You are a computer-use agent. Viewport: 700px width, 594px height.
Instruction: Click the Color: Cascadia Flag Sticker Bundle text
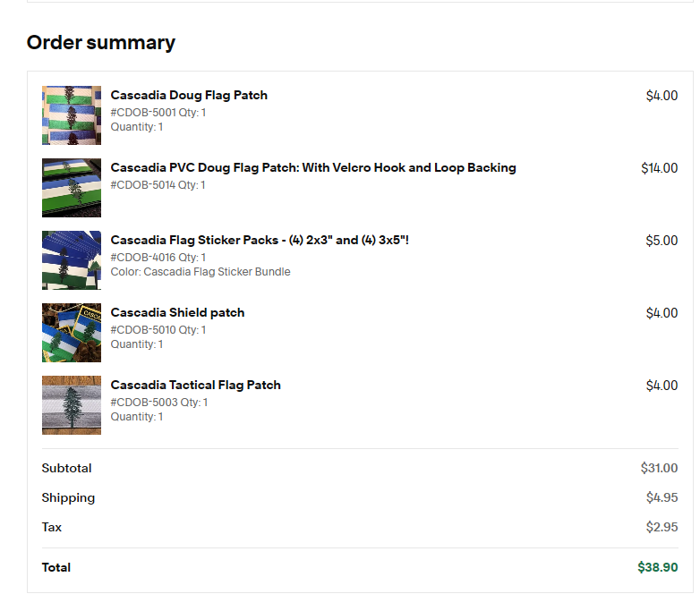[x=201, y=272]
